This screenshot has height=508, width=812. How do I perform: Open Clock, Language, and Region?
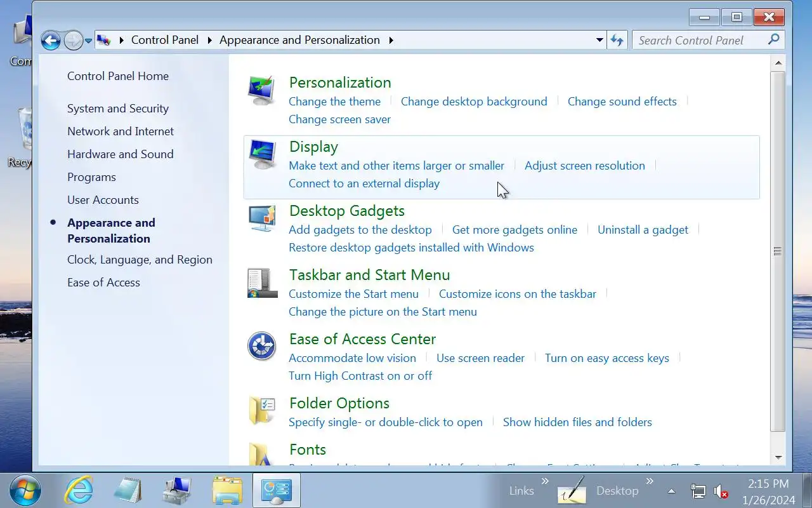(140, 260)
